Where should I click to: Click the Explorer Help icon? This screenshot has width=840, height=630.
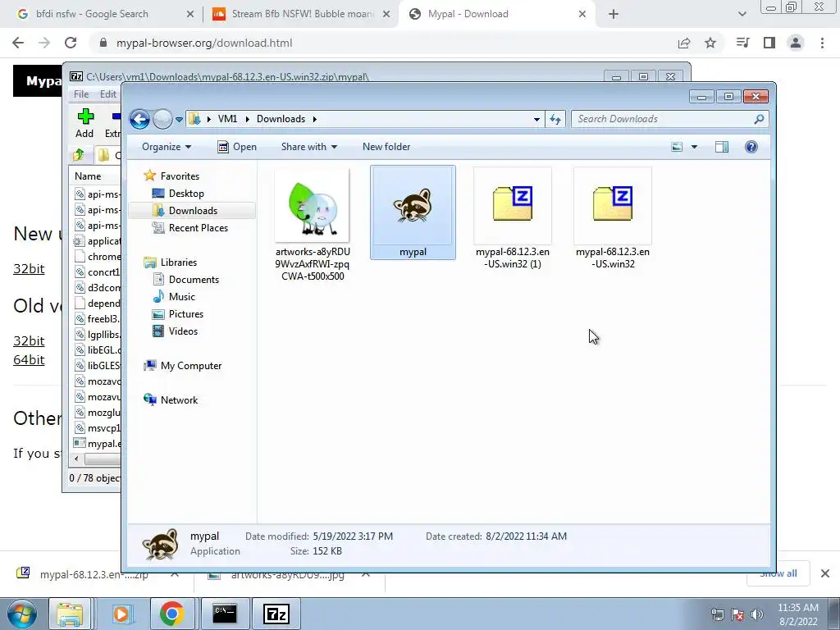751,147
